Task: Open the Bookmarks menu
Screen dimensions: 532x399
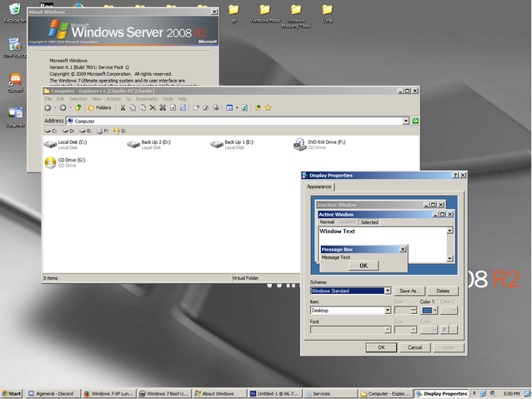Action: pos(148,98)
